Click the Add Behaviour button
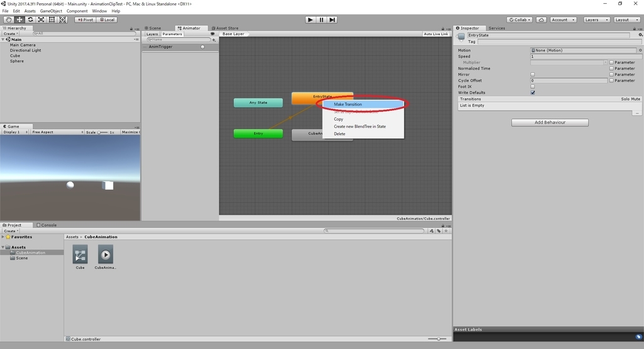 [550, 123]
